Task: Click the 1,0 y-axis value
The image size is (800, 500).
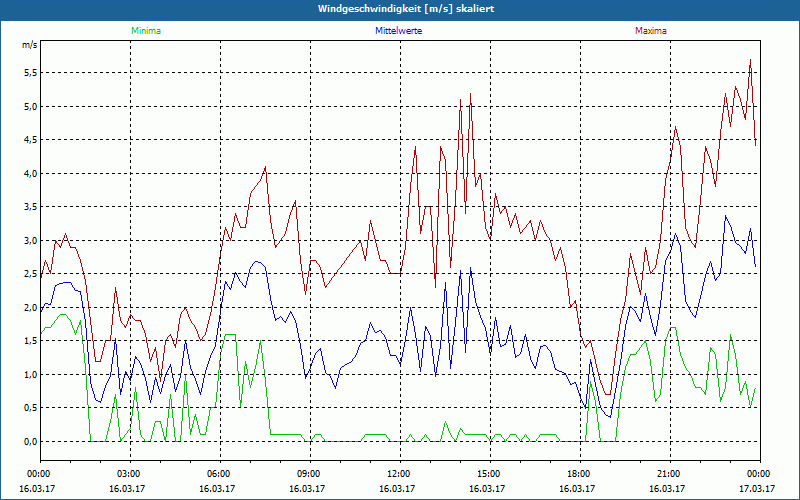Action: tap(31, 374)
